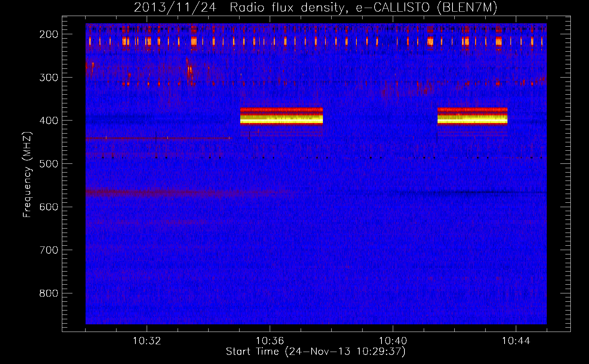Click the 600 frequency tick label
Viewport: 589px width, 364px height.
click(49, 207)
